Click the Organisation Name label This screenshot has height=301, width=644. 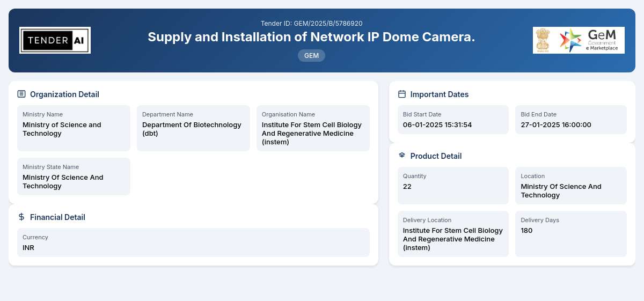(288, 114)
